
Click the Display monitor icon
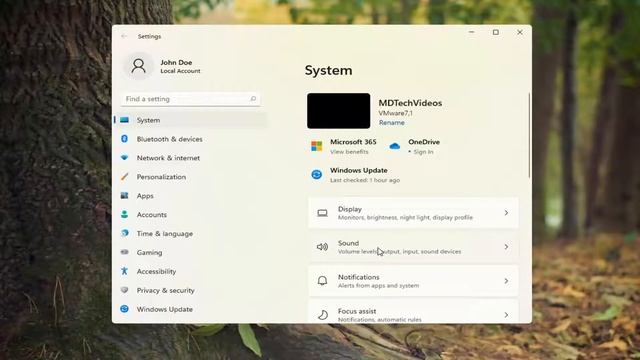[x=322, y=213]
